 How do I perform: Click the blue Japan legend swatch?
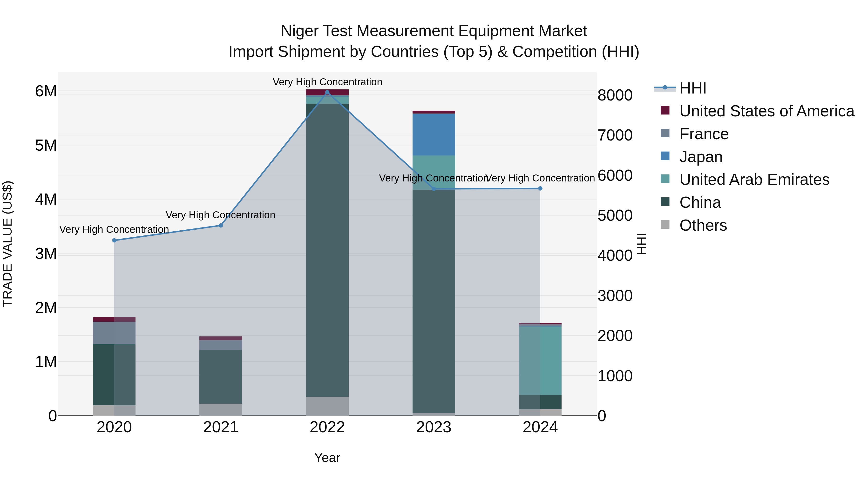(x=665, y=156)
